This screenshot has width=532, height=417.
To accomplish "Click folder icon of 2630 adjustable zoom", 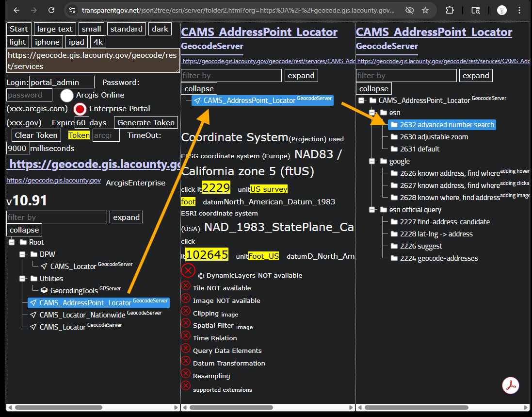I will (394, 136).
